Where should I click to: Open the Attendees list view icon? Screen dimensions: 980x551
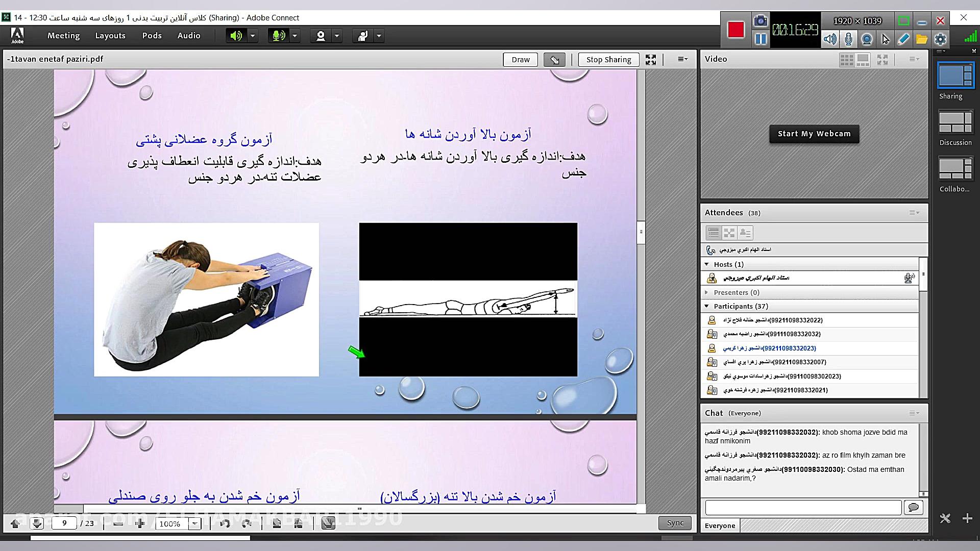pyautogui.click(x=713, y=233)
